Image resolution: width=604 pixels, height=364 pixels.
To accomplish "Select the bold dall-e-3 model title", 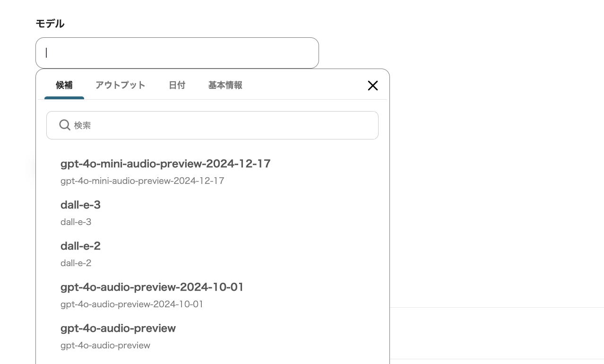I will tap(80, 205).
